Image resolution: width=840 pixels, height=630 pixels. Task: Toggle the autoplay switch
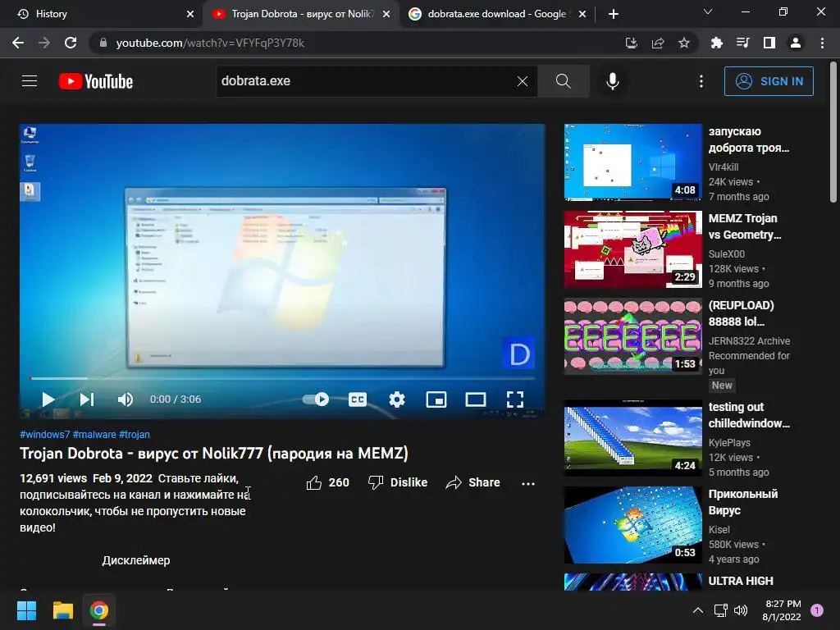[x=316, y=399]
